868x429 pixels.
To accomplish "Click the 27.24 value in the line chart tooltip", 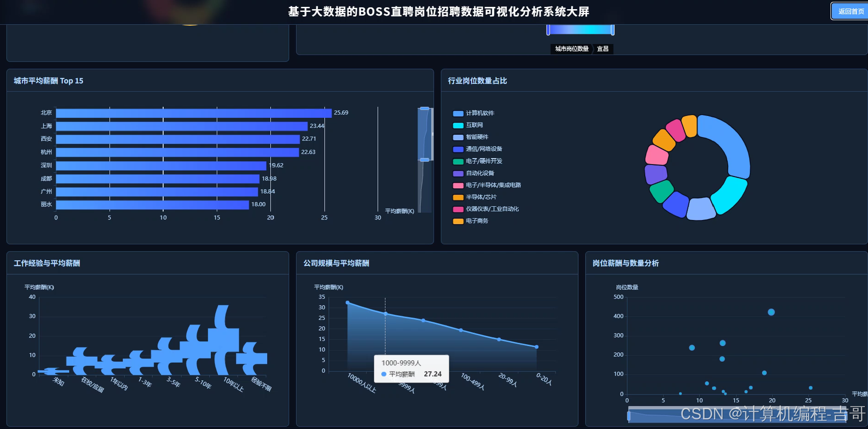I will tap(433, 374).
